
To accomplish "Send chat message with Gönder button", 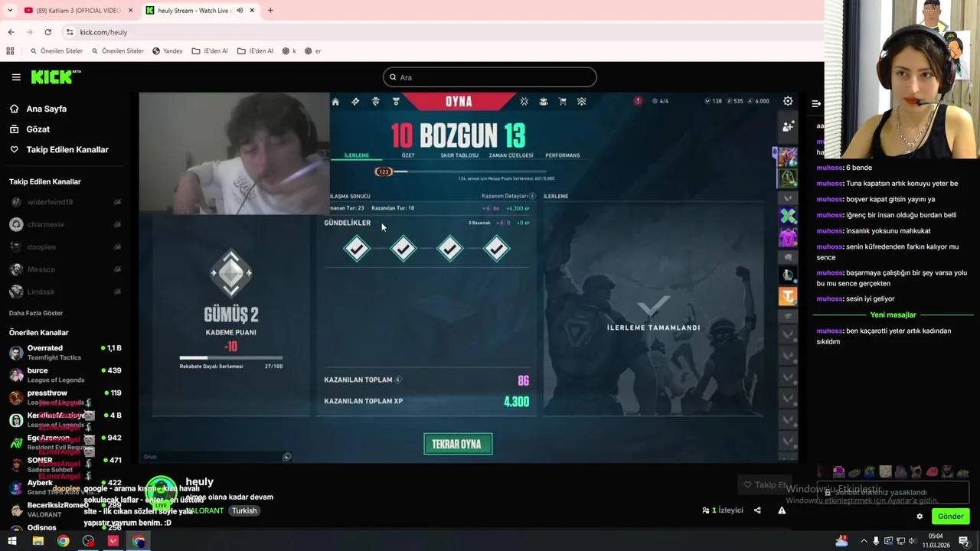I will point(950,517).
